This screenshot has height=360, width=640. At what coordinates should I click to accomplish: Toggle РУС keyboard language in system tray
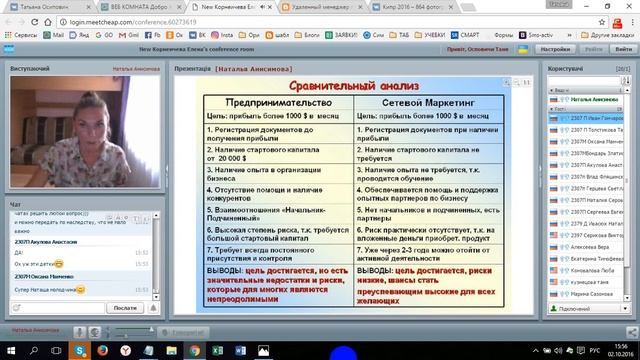click(595, 351)
